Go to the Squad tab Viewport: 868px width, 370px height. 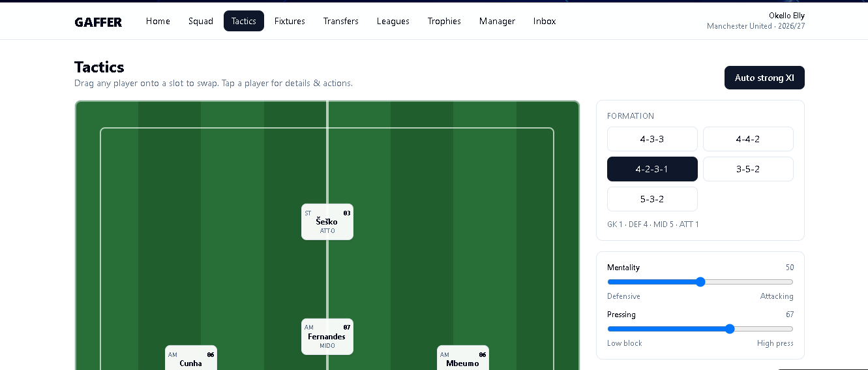201,21
